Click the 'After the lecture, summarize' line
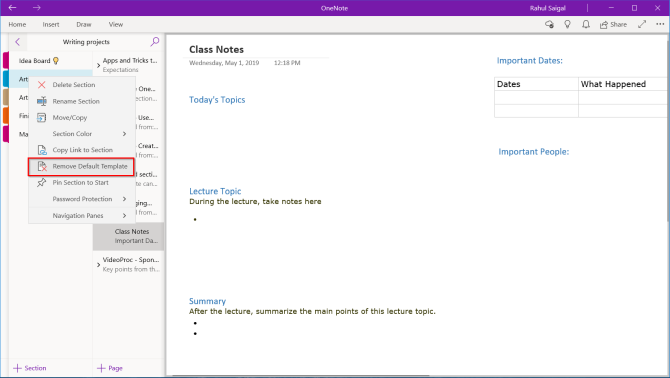 [x=312, y=311]
